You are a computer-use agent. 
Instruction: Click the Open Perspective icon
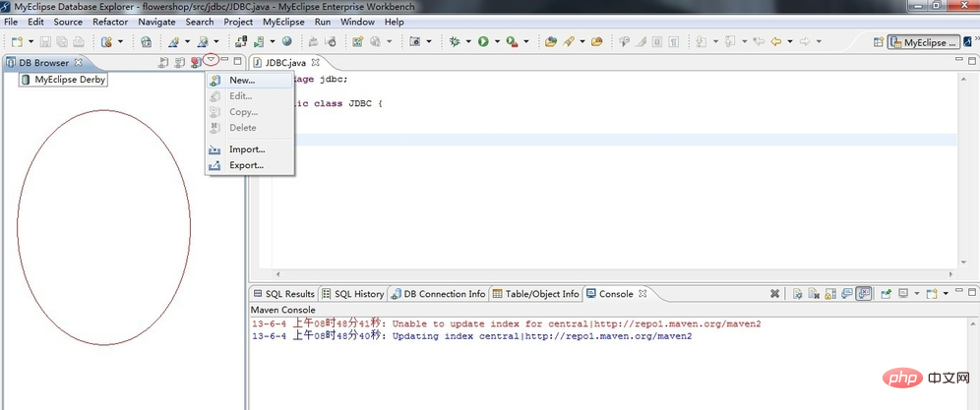pyautogui.click(x=878, y=42)
